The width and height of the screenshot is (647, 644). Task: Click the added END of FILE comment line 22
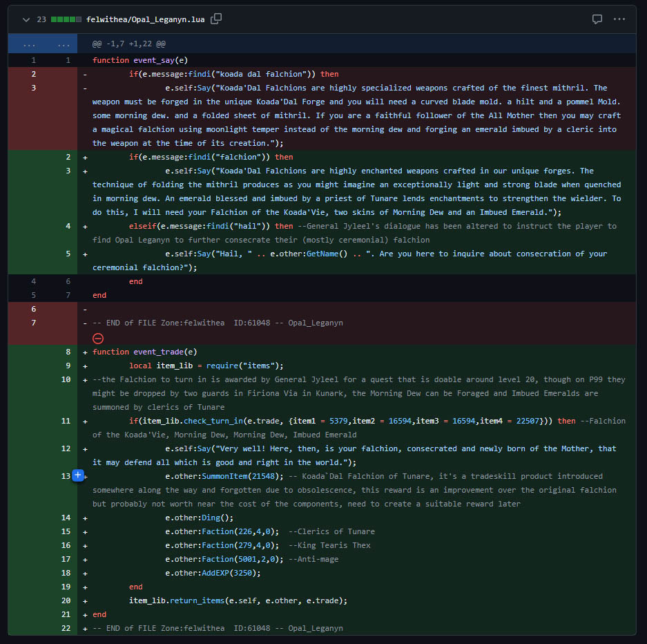point(218,628)
